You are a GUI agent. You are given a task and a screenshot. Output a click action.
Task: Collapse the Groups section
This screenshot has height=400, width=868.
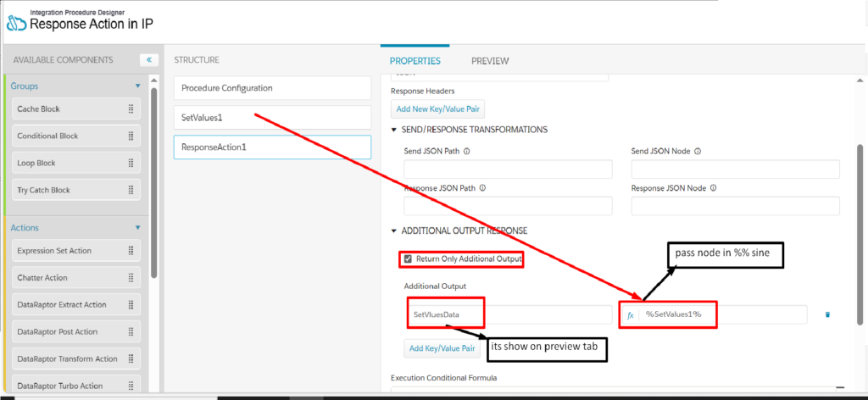point(138,86)
